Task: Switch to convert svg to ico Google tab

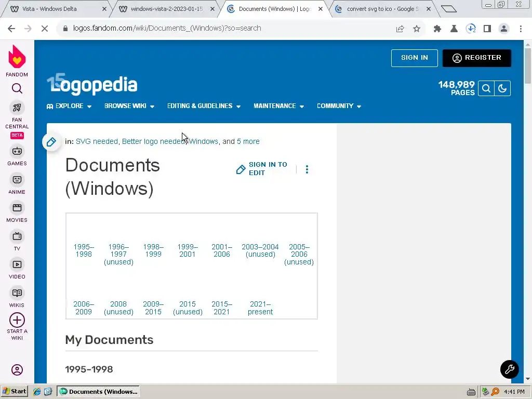Action: [x=383, y=9]
